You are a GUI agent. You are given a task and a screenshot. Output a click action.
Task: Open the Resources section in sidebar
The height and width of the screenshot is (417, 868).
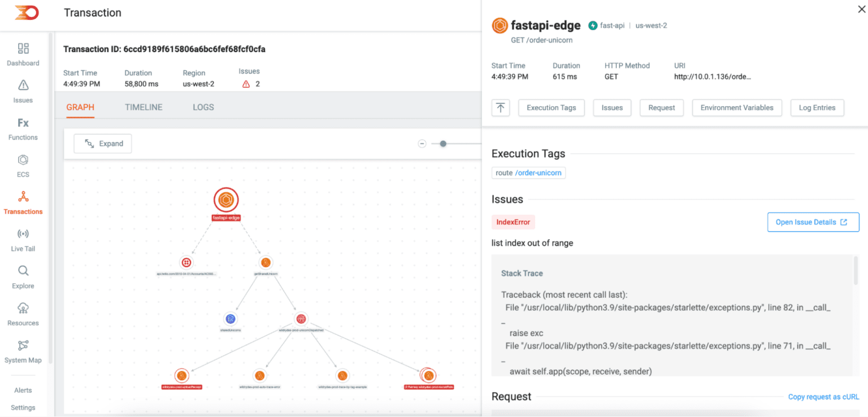point(23,314)
